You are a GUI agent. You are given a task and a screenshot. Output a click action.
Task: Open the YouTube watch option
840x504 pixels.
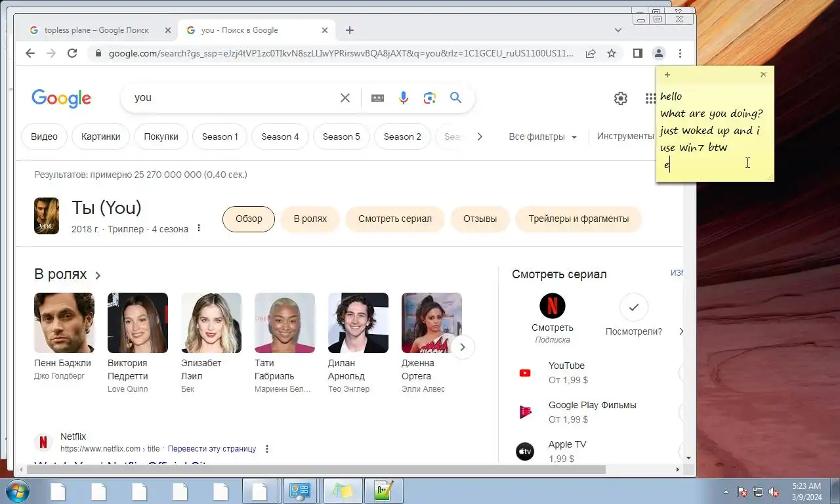point(566,373)
